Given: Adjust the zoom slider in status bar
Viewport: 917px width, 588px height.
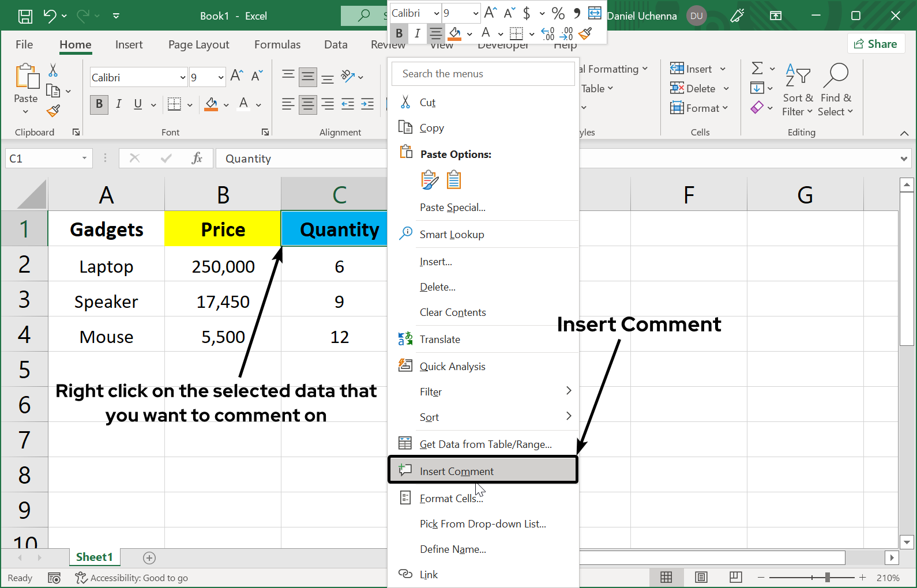Looking at the screenshot, I should (827, 577).
